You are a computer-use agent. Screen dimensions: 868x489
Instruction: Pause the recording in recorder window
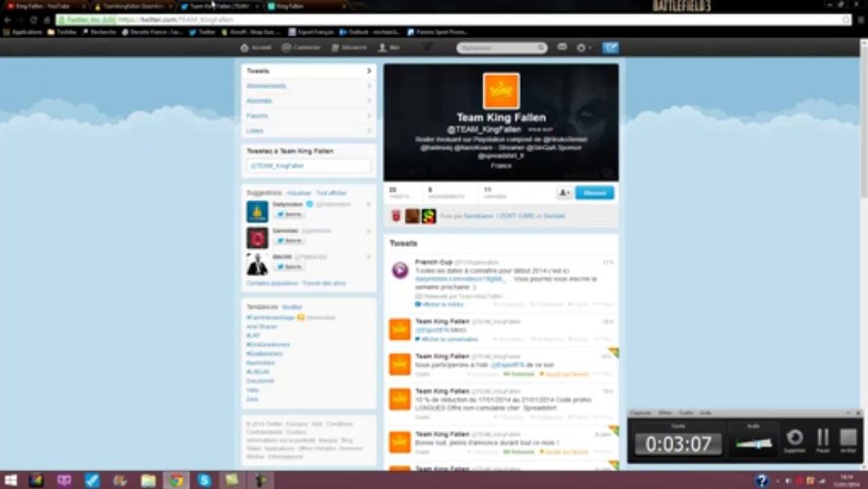coord(823,440)
